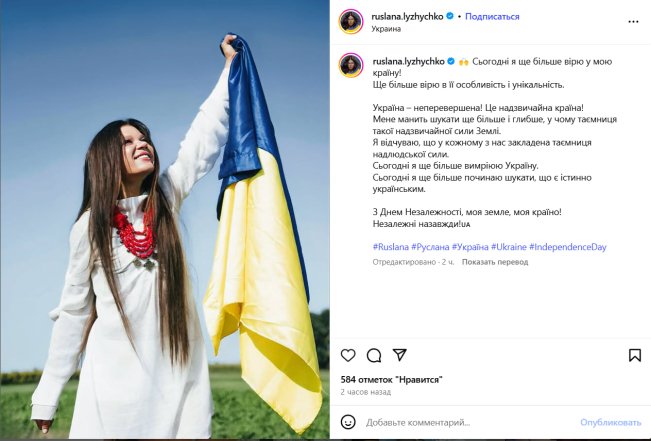Save the post with the bookmark icon
651x441 pixels.
[635, 355]
